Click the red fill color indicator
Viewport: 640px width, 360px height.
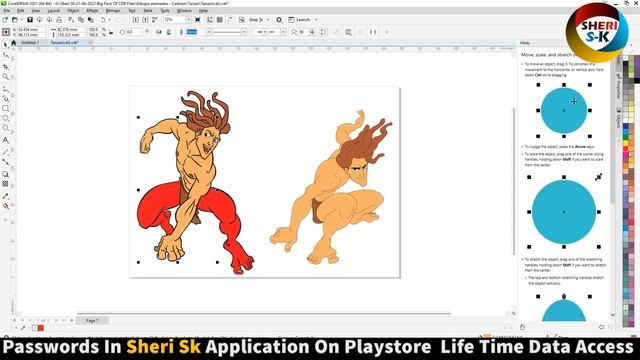(x=40, y=328)
